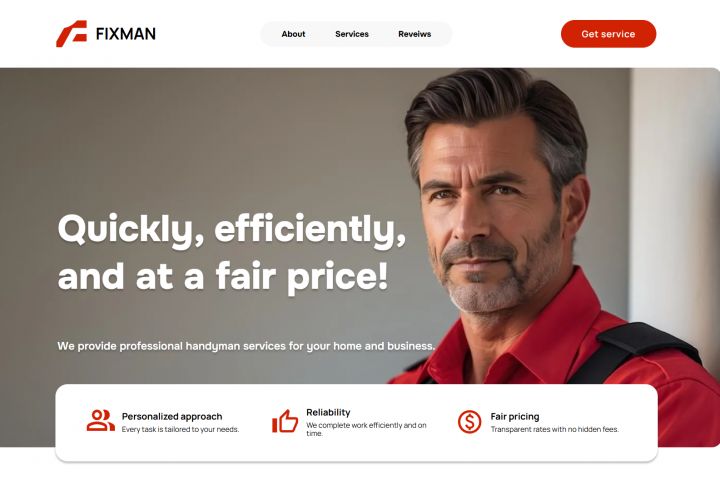This screenshot has width=720, height=480.
Task: Click the gray hero background area
Action: pyautogui.click(x=184, y=138)
